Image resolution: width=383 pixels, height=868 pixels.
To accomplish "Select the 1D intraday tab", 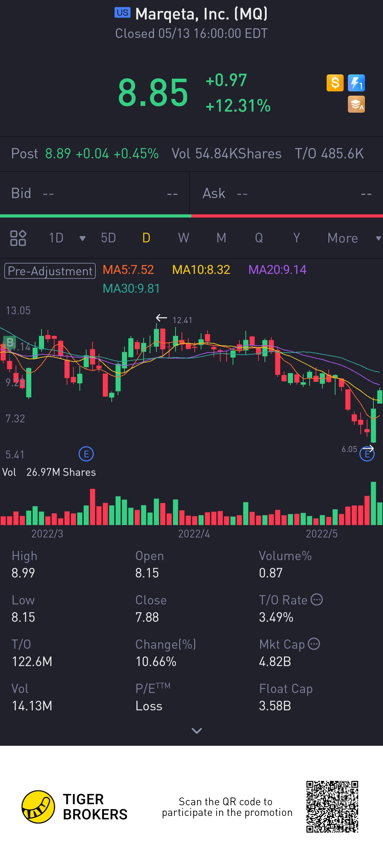I will [x=56, y=238].
